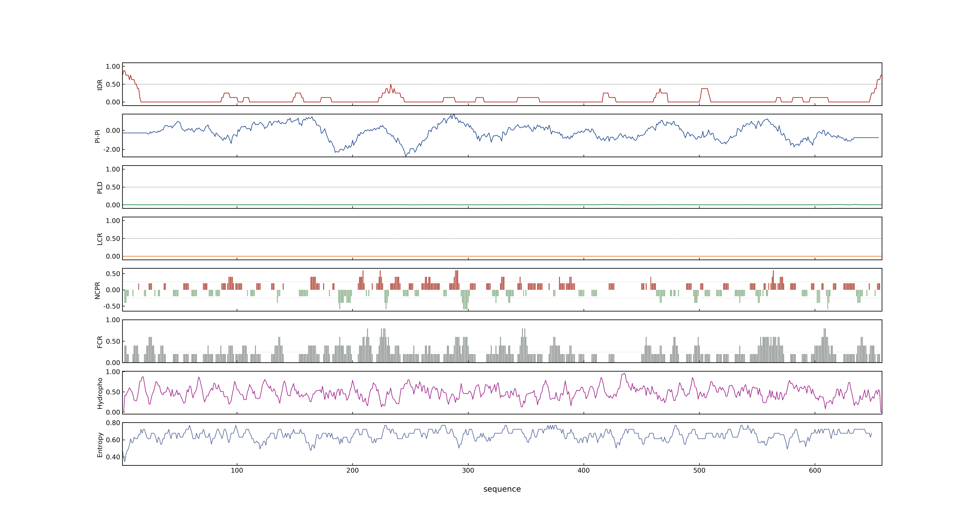Click the LCR y-axis label
Image resolution: width=980 pixels, height=523 pixels.
click(100, 239)
